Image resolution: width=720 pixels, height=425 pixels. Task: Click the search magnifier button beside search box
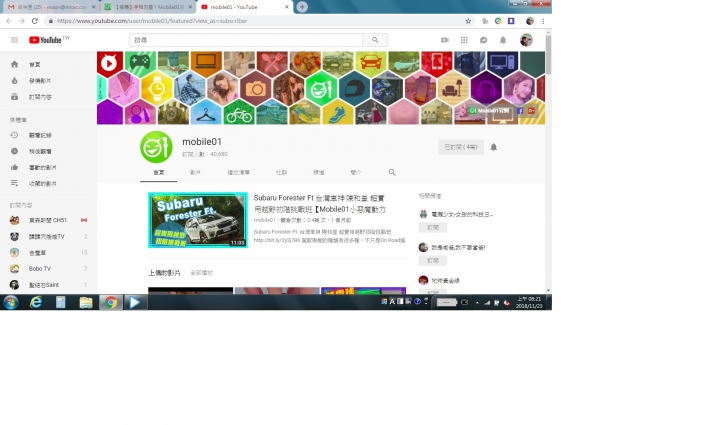pyautogui.click(x=375, y=40)
